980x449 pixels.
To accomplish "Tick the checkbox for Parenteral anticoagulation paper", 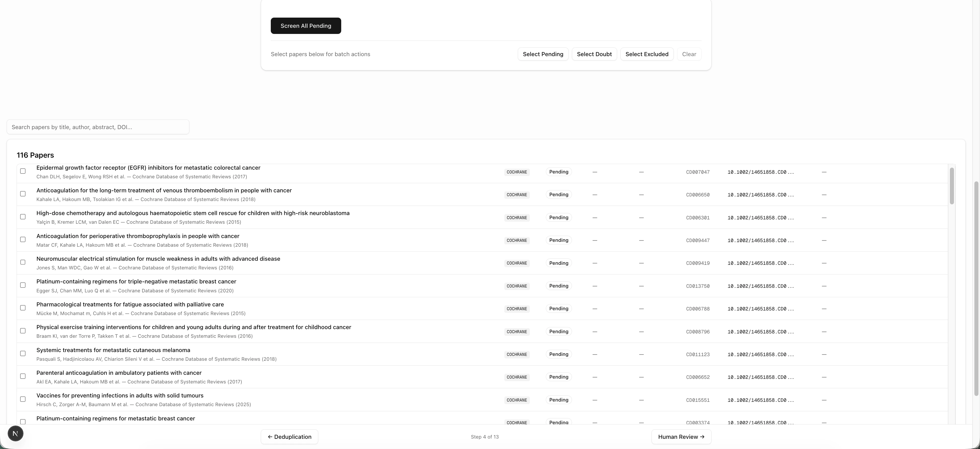I will pos(23,376).
